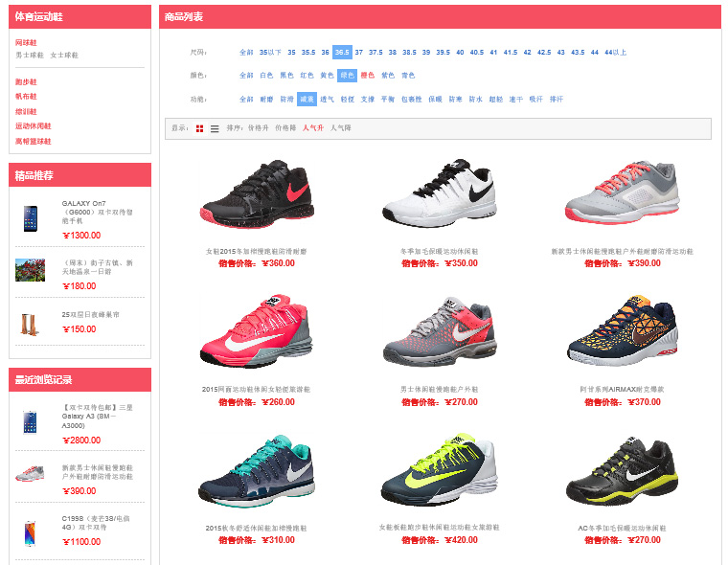Select size filter 44以上
Screen dimensions: 728x565
pos(615,53)
